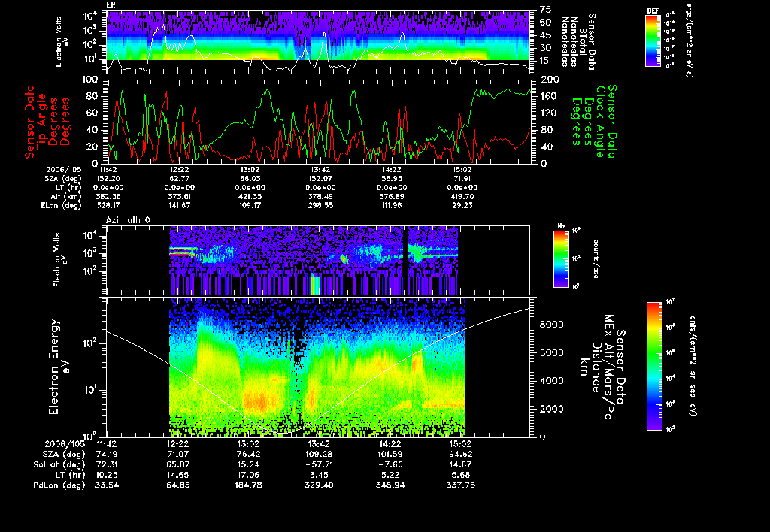Click the 'MEx Alt/Mars/Pd' distance axis label

[x=609, y=367]
